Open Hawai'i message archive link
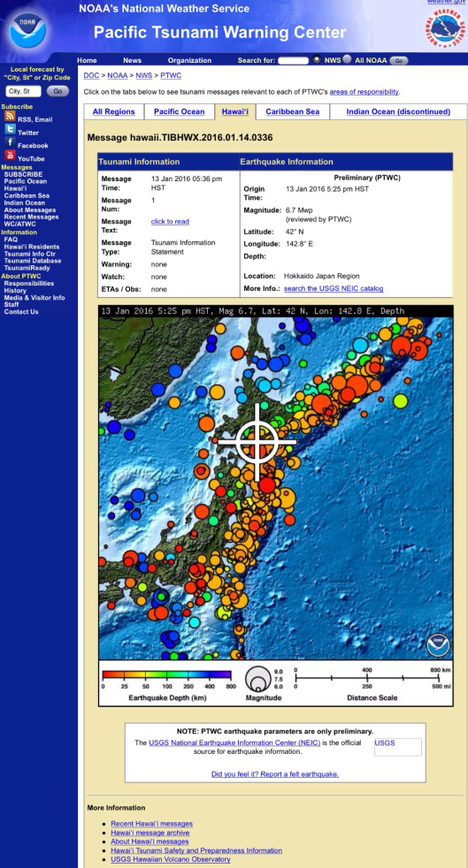This screenshot has width=468, height=868. tap(150, 833)
